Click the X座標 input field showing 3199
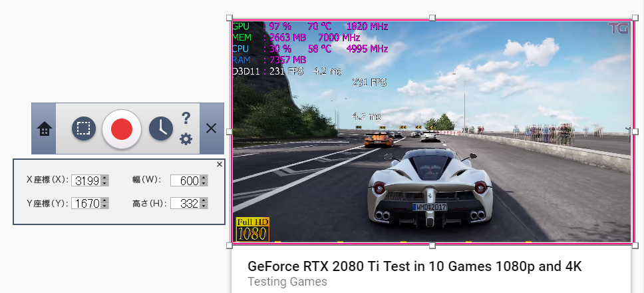 [86, 180]
